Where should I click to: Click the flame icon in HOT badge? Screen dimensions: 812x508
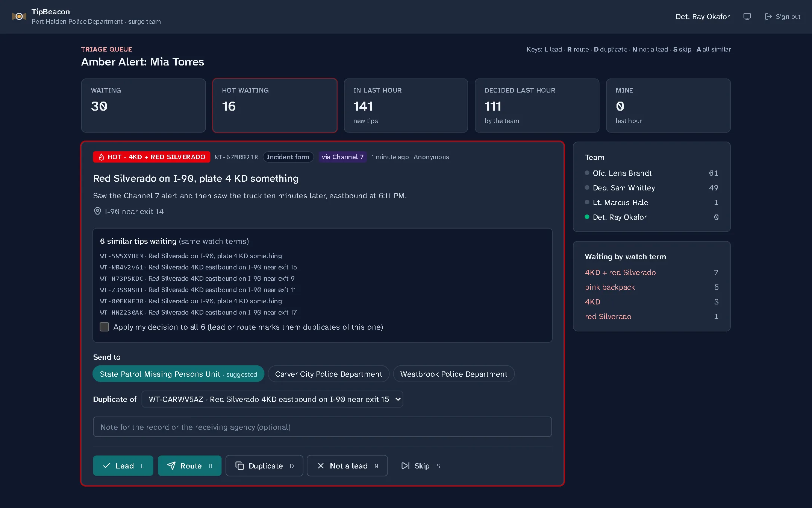101,157
